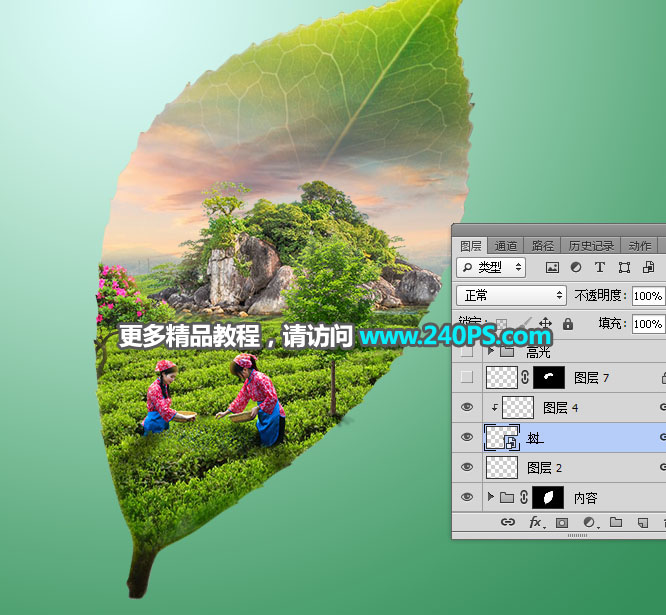Click the lock position move icon
Viewport: 666px width, 615px height.
click(545, 324)
